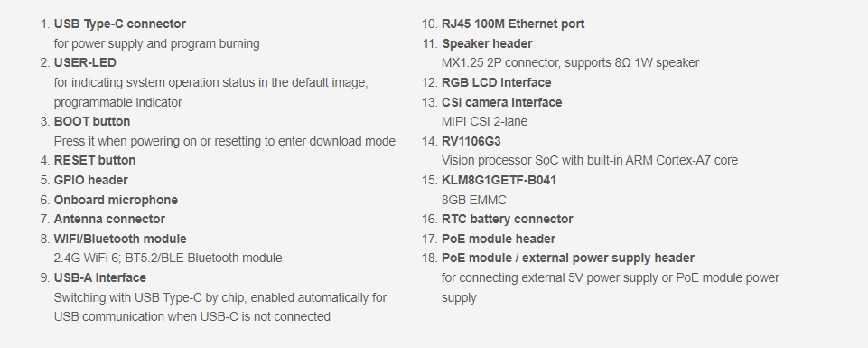
Task: Click the USB Type-C connector heading
Action: point(119,24)
